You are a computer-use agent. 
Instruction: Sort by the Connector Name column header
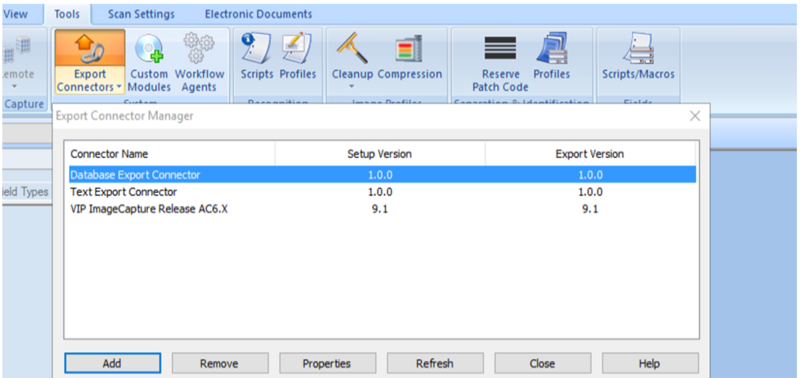(x=169, y=154)
